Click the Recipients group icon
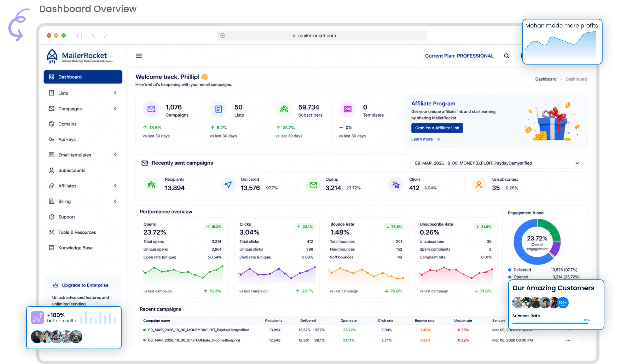Image resolution: width=618 pixels, height=364 pixels. 151,185
